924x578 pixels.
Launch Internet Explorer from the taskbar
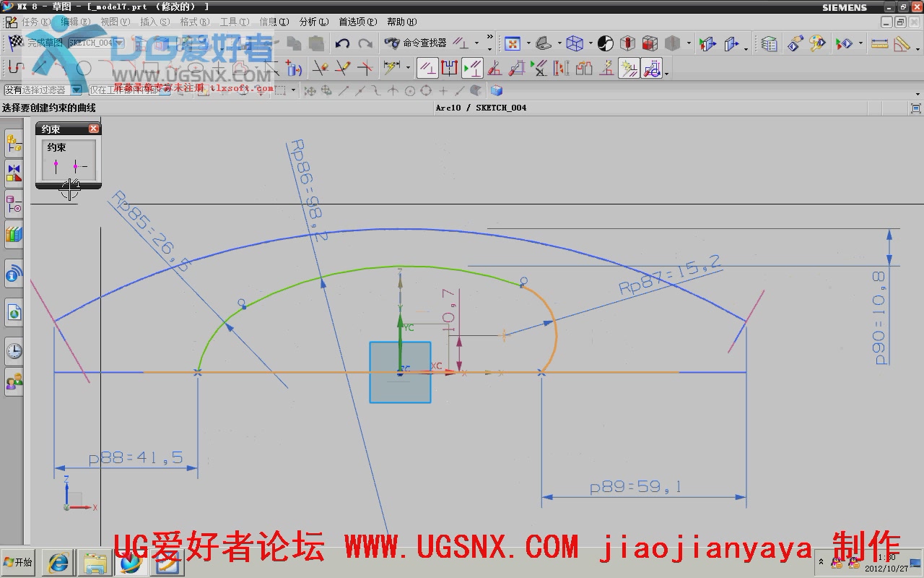(x=57, y=562)
